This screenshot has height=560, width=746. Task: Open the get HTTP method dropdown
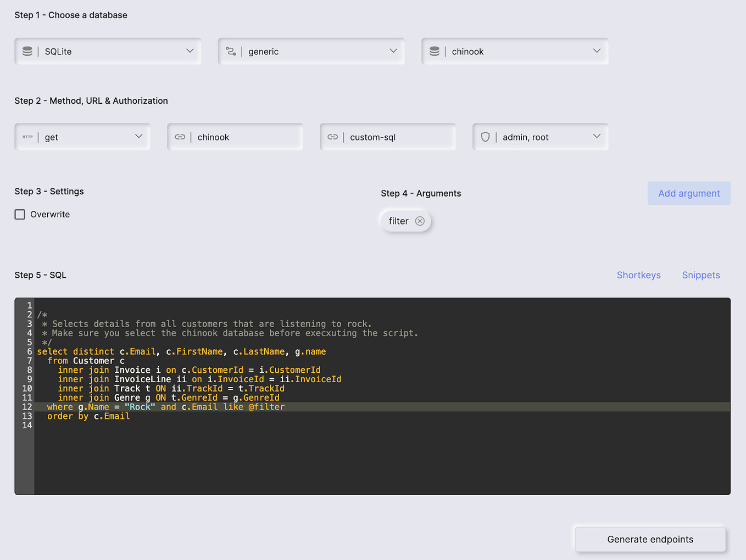139,137
